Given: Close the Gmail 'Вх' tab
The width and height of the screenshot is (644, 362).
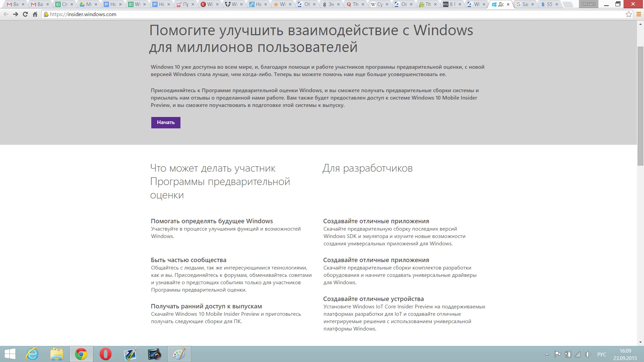Looking at the screenshot, I should click(23, 4).
